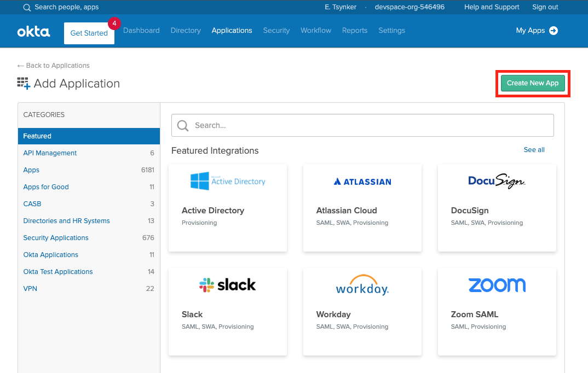588x373 pixels.
Task: Click the Zoom SAML logo
Action: click(x=497, y=284)
